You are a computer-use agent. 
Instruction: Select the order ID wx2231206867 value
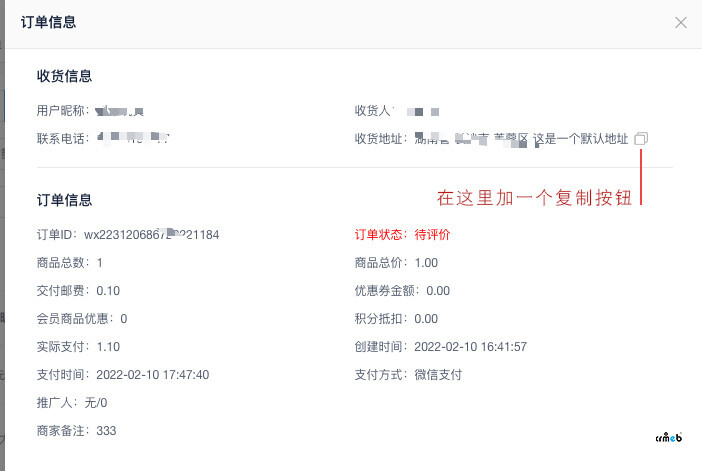152,235
